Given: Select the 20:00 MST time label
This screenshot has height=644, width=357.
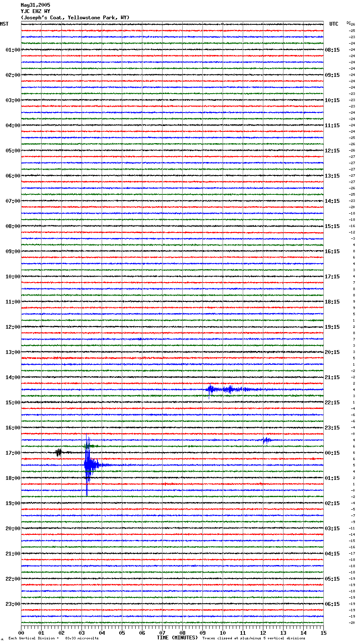Looking at the screenshot, I should (x=13, y=529).
